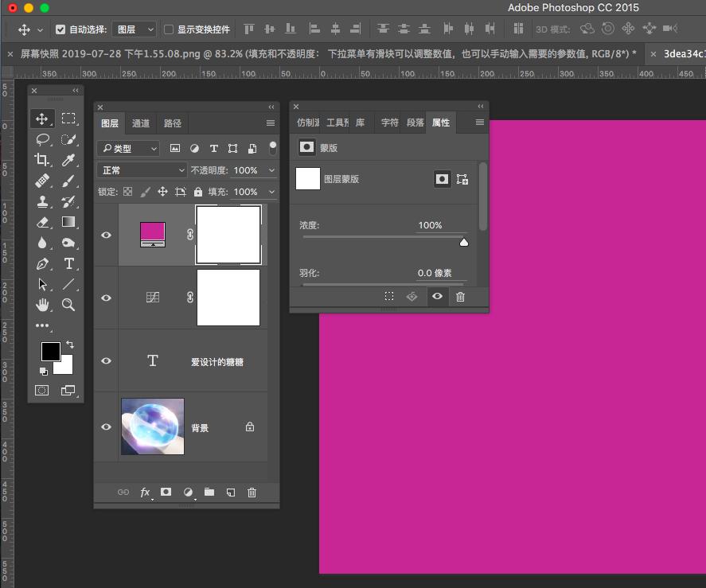Select the Zoom magnifier tool

point(68,305)
